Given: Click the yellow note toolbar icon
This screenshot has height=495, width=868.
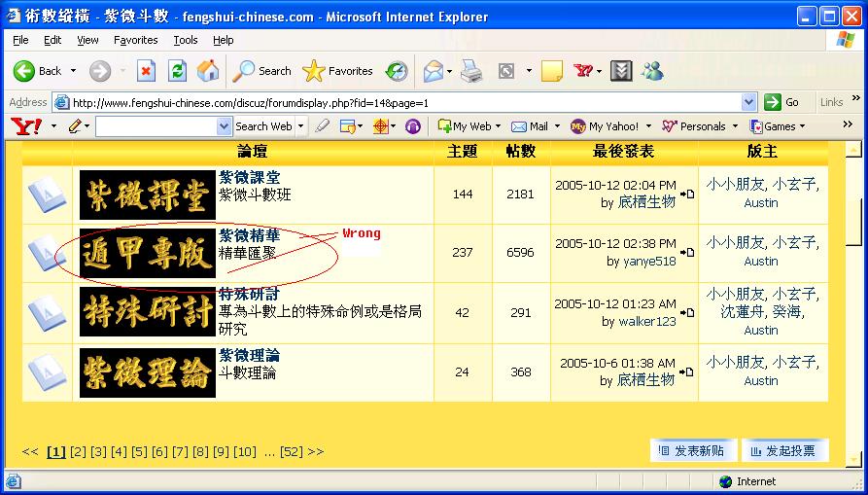Looking at the screenshot, I should click(x=552, y=71).
